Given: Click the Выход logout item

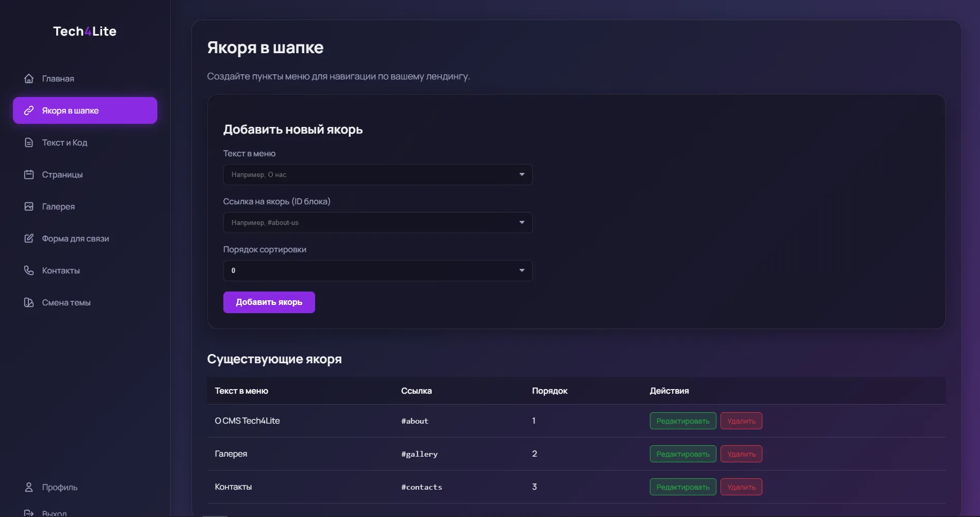Looking at the screenshot, I should click(54, 513).
